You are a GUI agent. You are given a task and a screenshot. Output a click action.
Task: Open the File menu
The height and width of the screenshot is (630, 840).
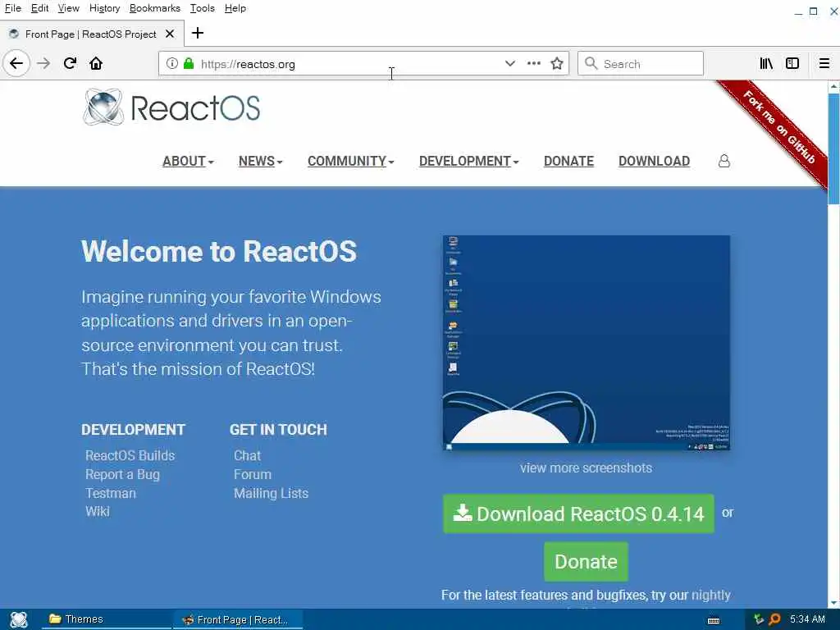[x=13, y=8]
